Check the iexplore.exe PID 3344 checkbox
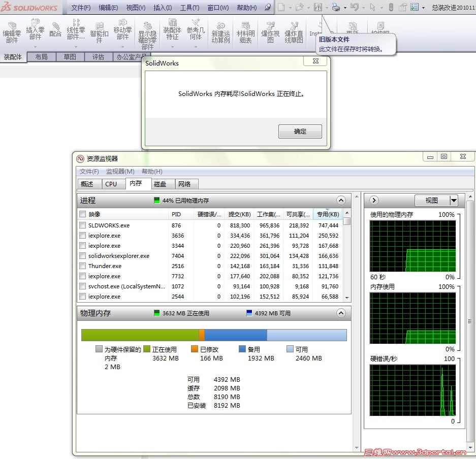 click(82, 245)
